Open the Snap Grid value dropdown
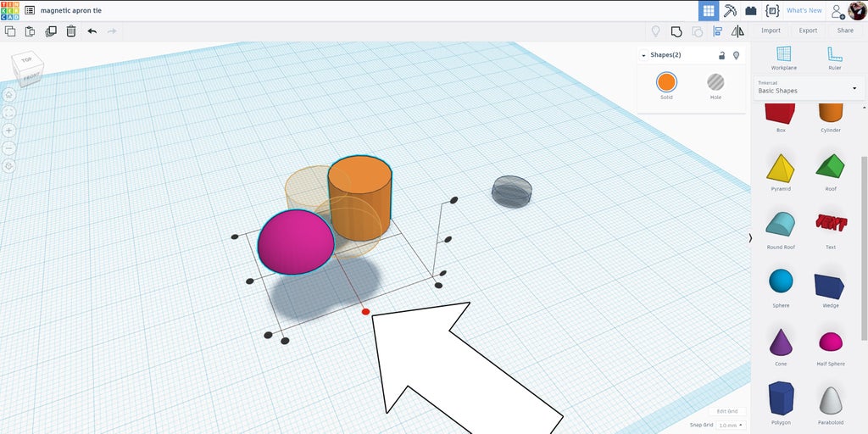 point(732,426)
